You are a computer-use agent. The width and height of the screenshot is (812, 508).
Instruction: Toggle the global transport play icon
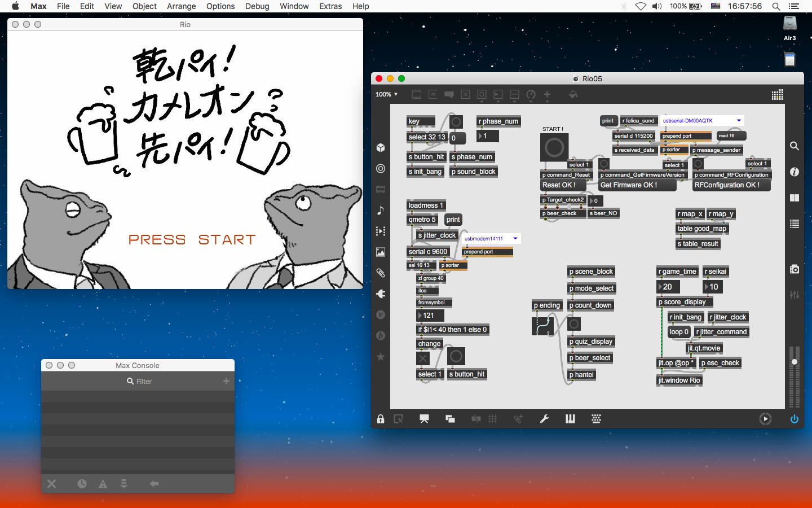click(765, 419)
